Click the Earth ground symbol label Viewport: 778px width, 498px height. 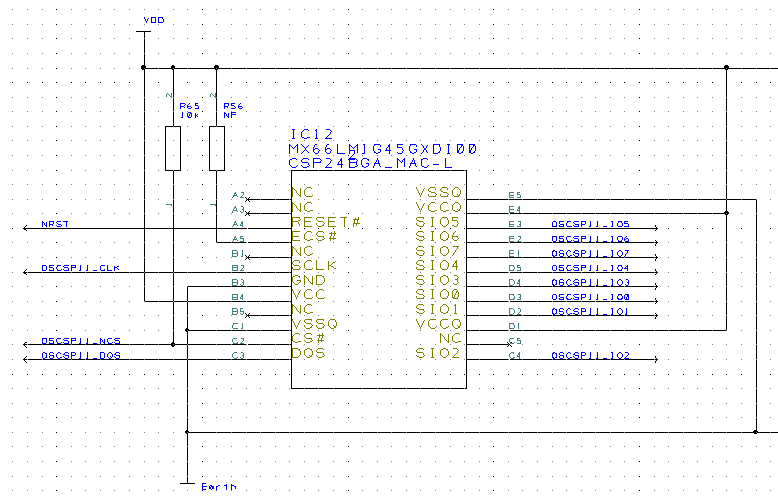pos(219,487)
